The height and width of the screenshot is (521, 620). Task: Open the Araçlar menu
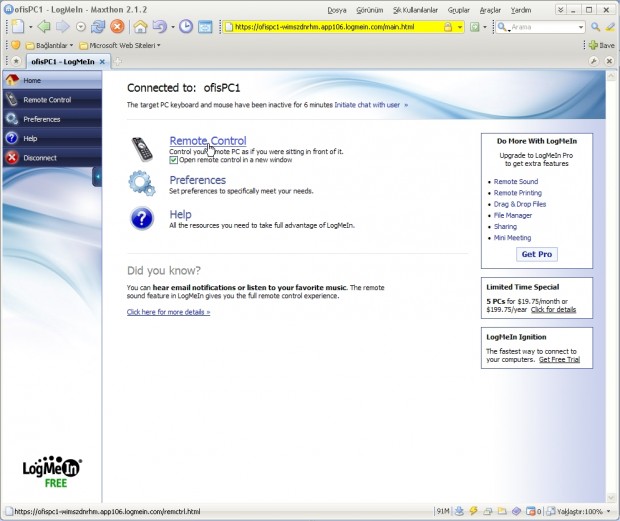tap(490, 10)
